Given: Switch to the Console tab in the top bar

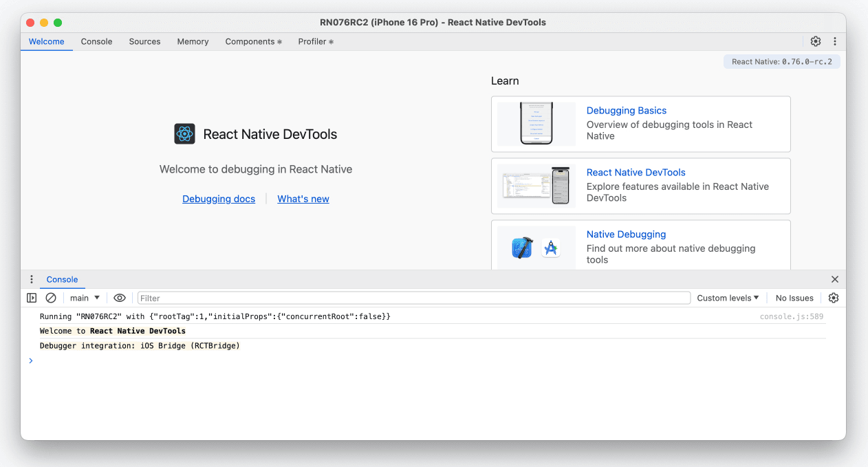Looking at the screenshot, I should 96,41.
